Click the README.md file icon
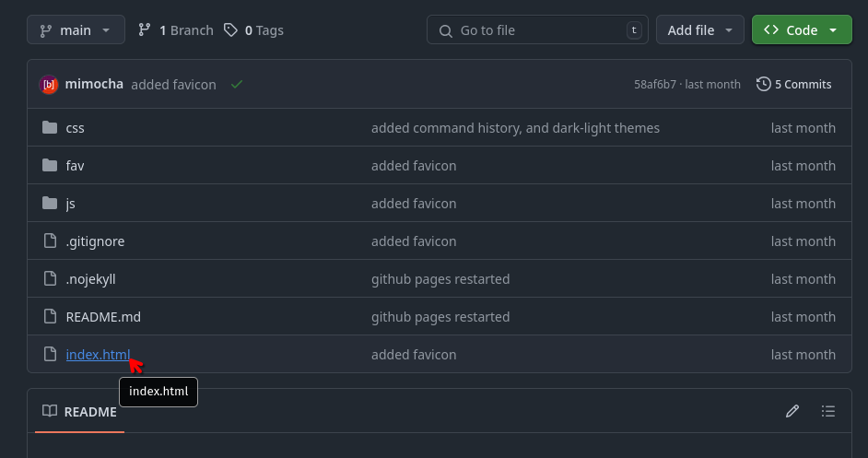 tap(50, 316)
